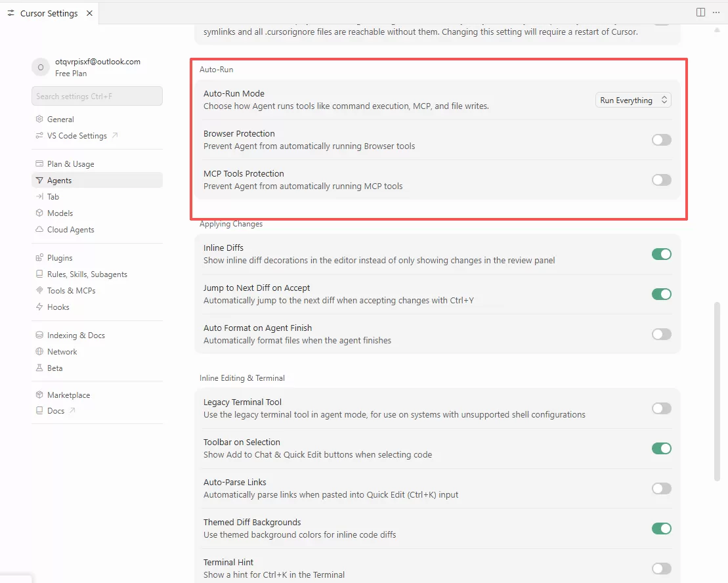Disable the Toolbar on Selection toggle

tap(661, 448)
